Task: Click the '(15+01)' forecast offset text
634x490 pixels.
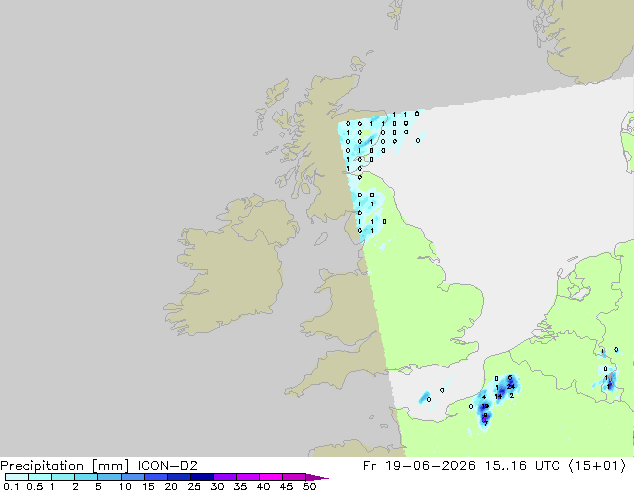Action: pos(597,466)
